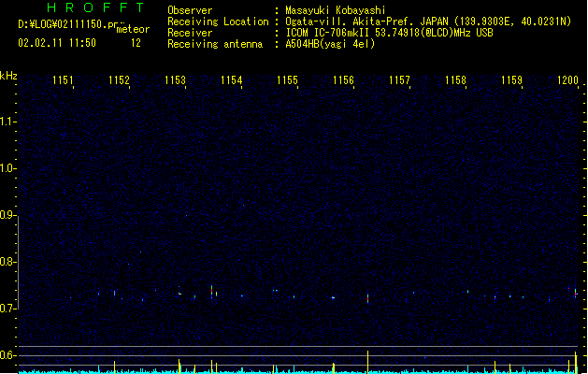Click the 1156 time axis label
588x374 pixels.
[343, 80]
